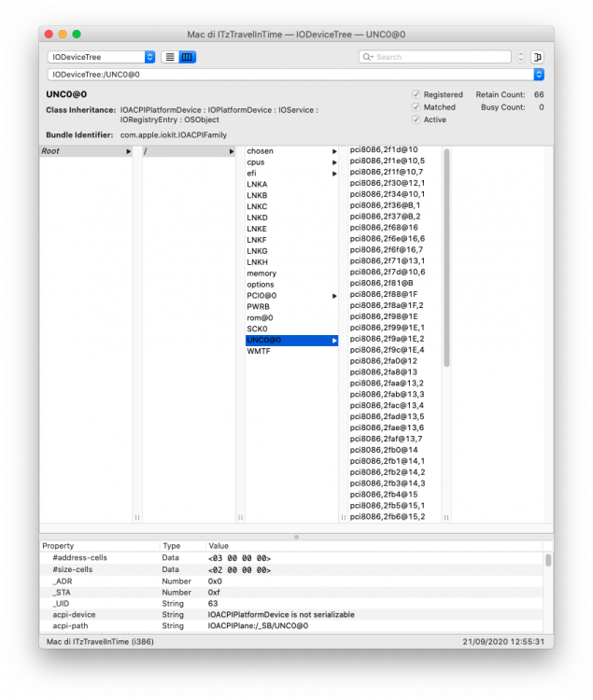Select the options entry
Screen dimensions: 593x700
pyautogui.click(x=291, y=285)
